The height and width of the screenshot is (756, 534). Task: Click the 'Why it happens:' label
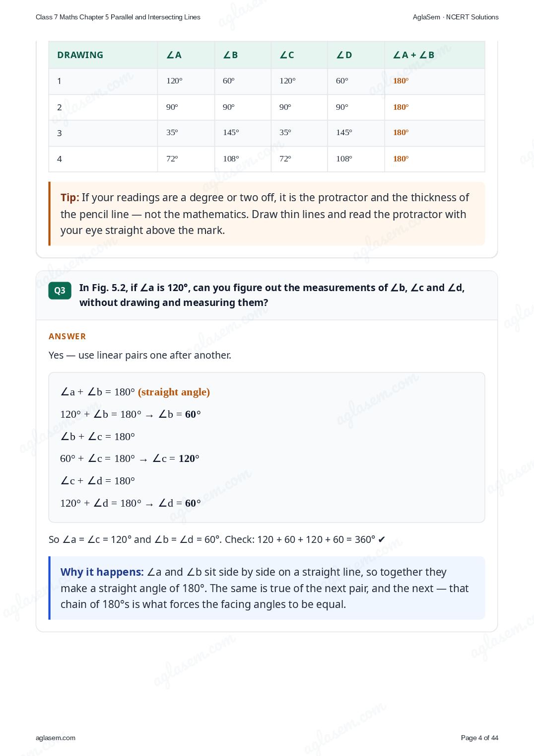[102, 572]
